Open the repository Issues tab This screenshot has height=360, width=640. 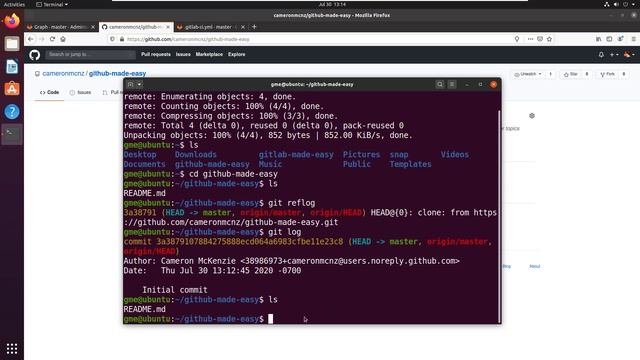[x=80, y=93]
